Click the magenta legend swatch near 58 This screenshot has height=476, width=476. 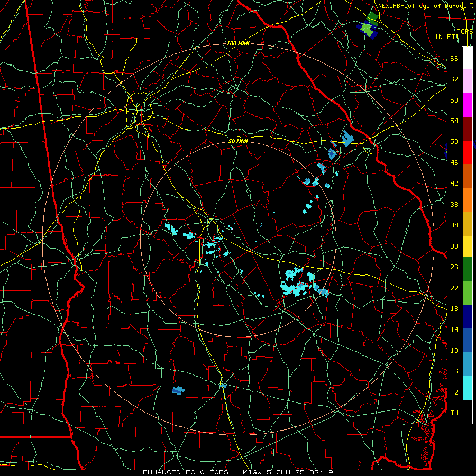pos(467,105)
